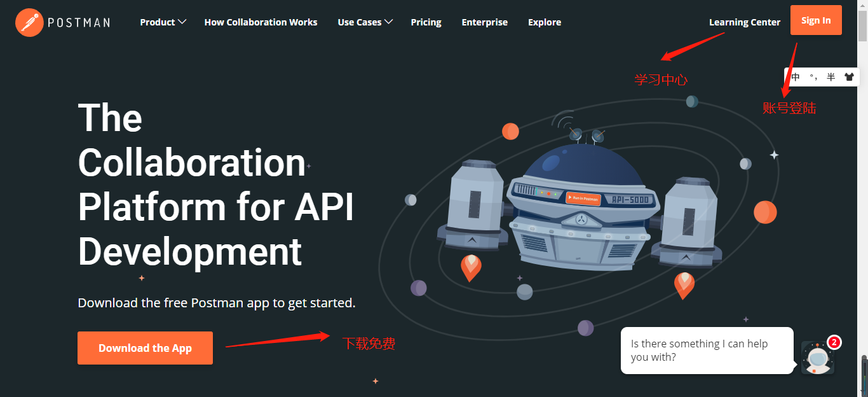Click the Run in Postman button on spaceship

[x=583, y=198]
